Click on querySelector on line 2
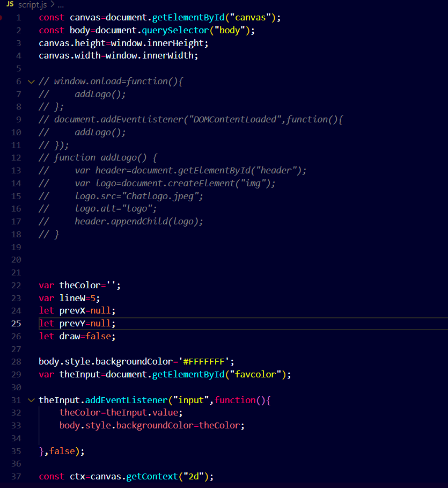The image size is (448, 488). tap(175, 31)
